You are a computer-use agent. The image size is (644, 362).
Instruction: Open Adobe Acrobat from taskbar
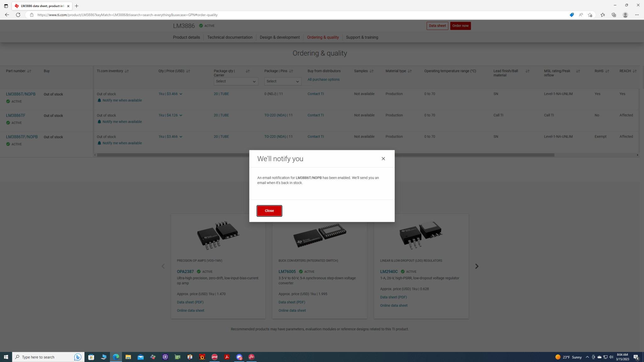(x=227, y=357)
